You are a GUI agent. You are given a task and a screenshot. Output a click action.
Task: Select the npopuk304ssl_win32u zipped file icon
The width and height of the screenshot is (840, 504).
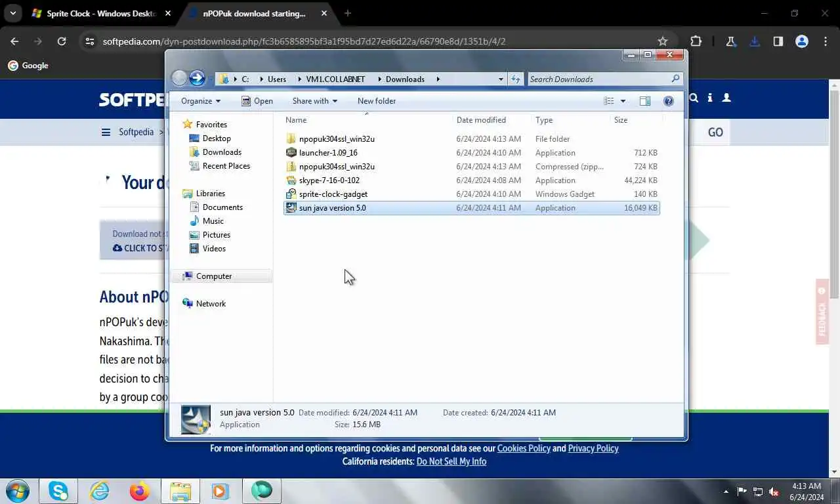pos(291,167)
